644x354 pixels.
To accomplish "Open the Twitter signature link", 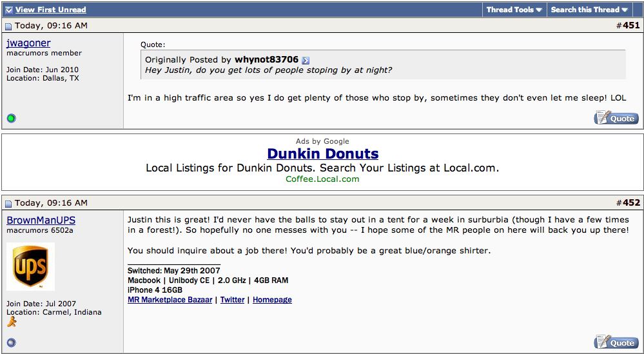I will click(x=233, y=300).
